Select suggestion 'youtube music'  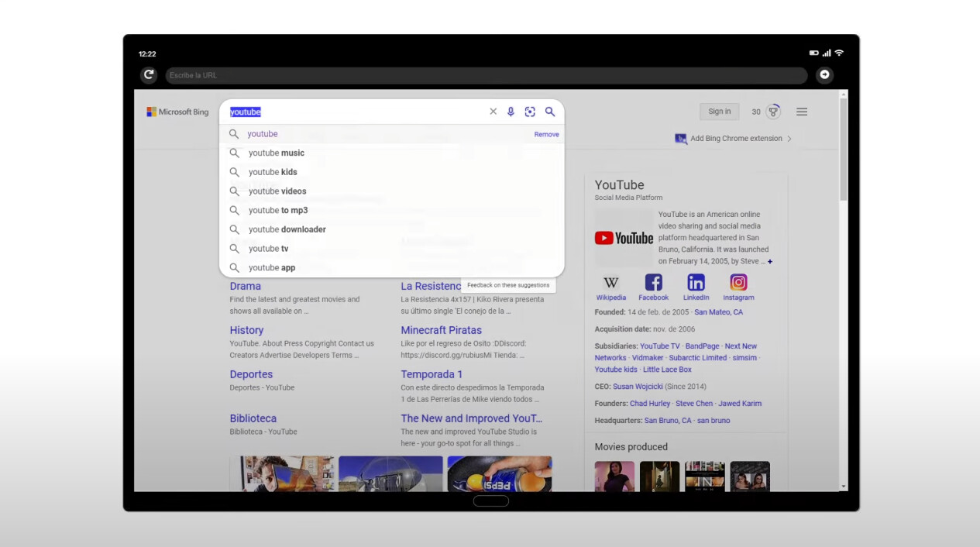392,153
